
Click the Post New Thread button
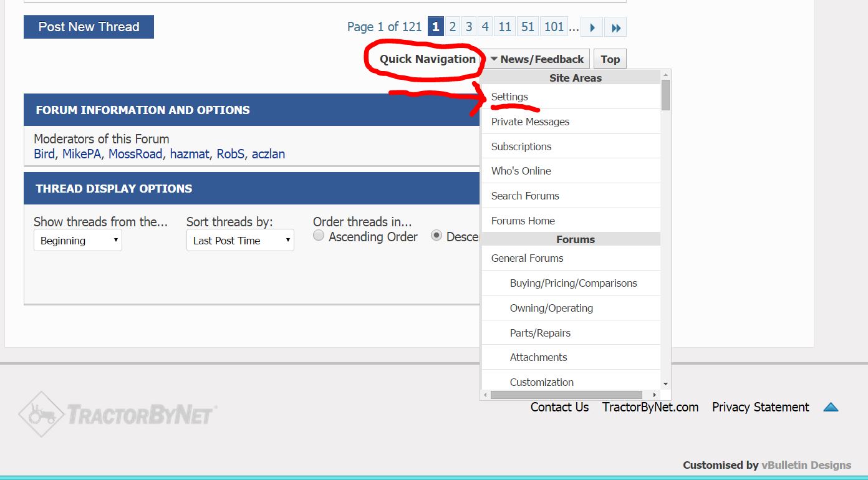pos(89,27)
